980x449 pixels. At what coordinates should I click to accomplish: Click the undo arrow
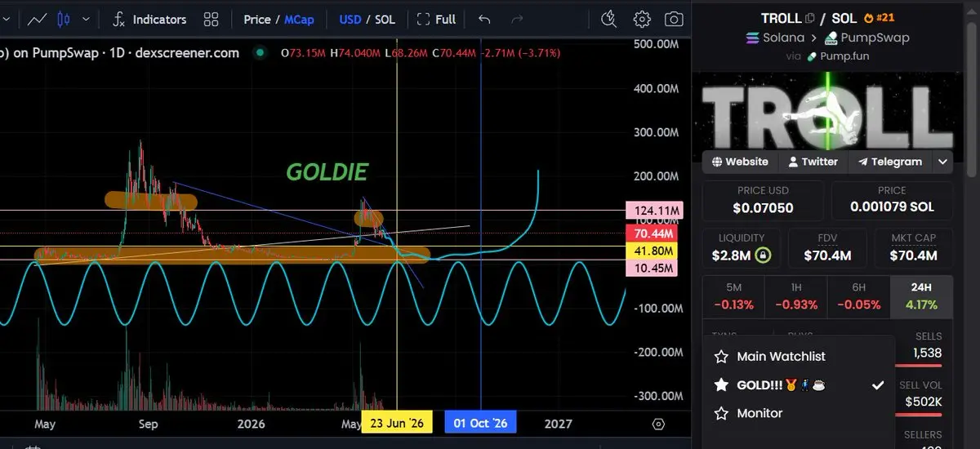[485, 19]
